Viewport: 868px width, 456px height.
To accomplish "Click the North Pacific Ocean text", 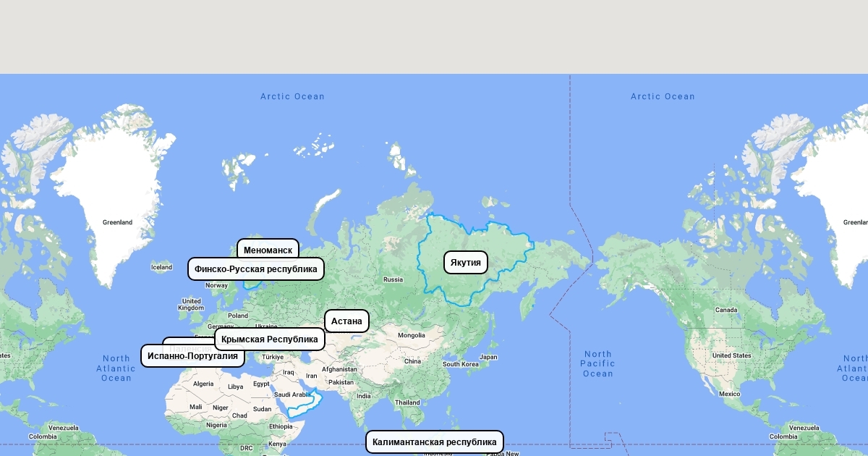I will coord(597,363).
